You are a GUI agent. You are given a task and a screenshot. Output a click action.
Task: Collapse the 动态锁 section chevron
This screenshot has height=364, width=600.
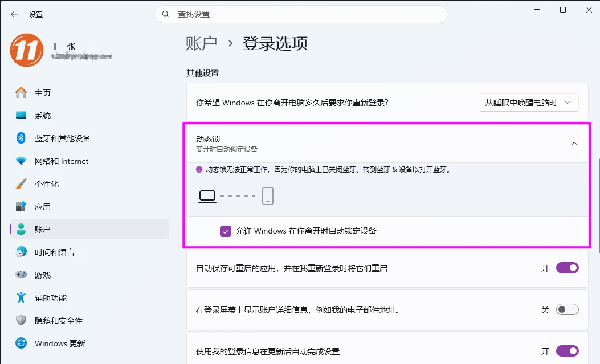(x=574, y=144)
